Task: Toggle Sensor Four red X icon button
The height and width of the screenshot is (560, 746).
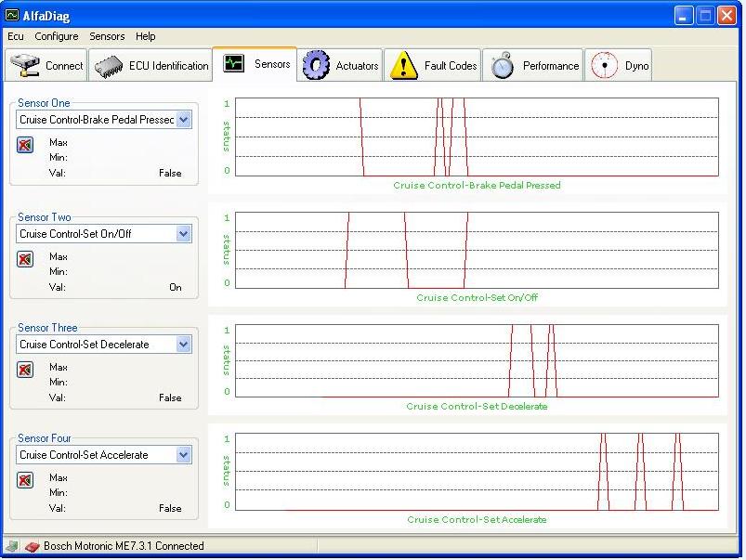Action: tap(25, 480)
